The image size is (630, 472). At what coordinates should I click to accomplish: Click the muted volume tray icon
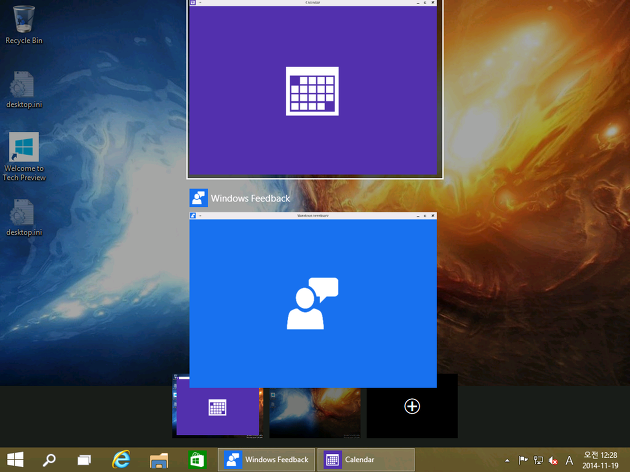click(x=553, y=460)
